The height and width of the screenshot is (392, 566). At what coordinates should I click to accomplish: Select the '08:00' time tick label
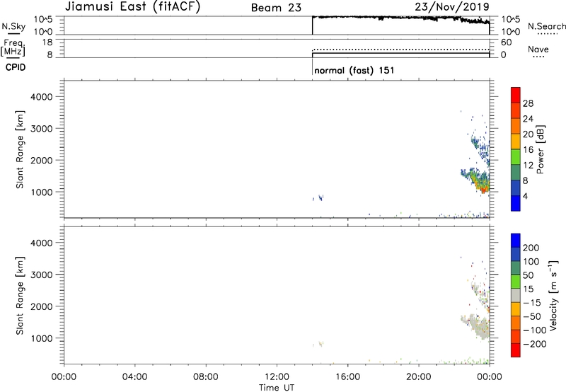206,377
